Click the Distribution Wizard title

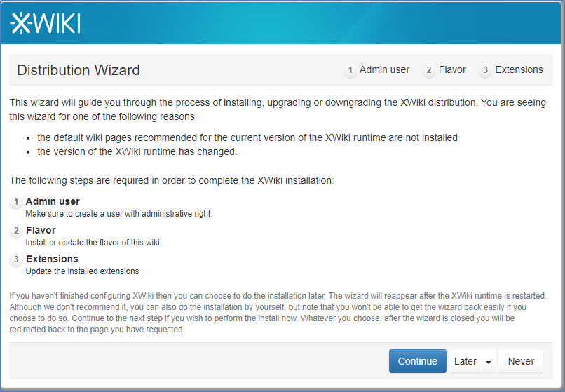click(x=79, y=70)
